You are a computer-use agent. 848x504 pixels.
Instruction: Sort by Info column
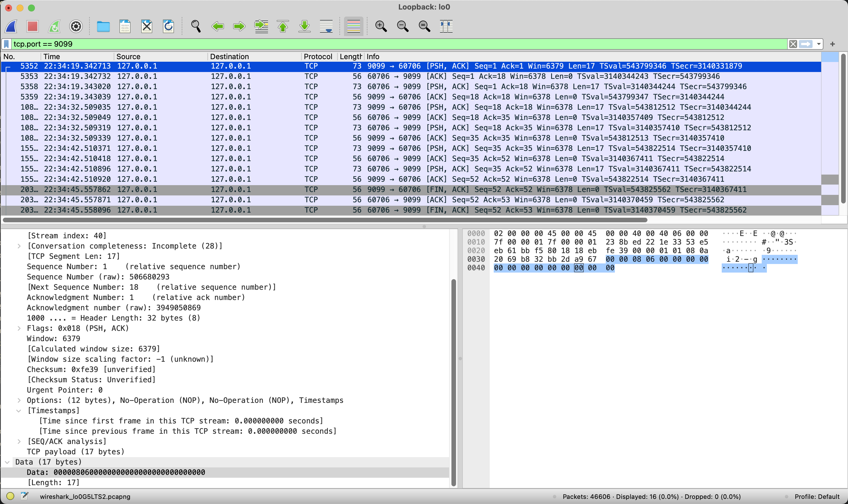593,56
